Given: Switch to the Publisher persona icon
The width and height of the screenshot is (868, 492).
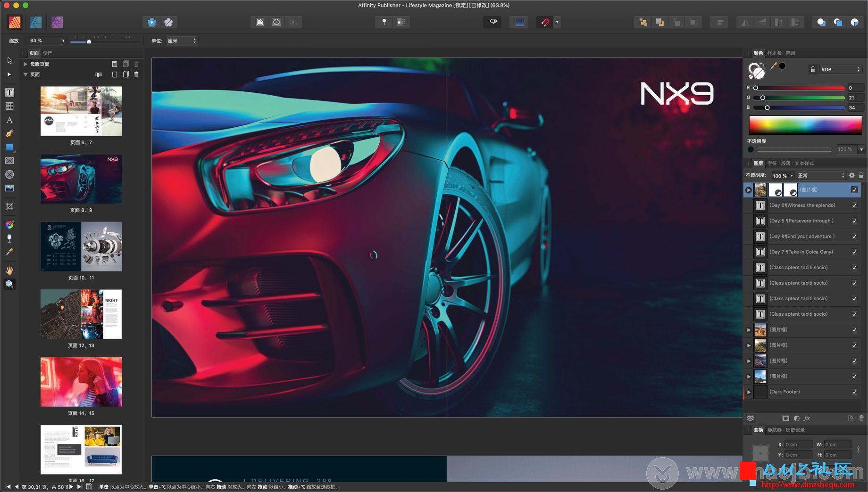Looking at the screenshot, I should click(15, 22).
